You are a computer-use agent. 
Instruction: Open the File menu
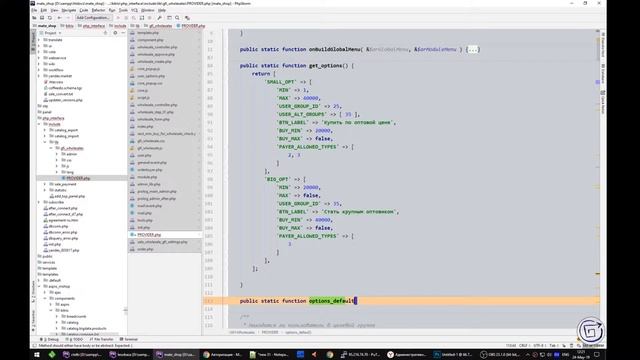34,10
